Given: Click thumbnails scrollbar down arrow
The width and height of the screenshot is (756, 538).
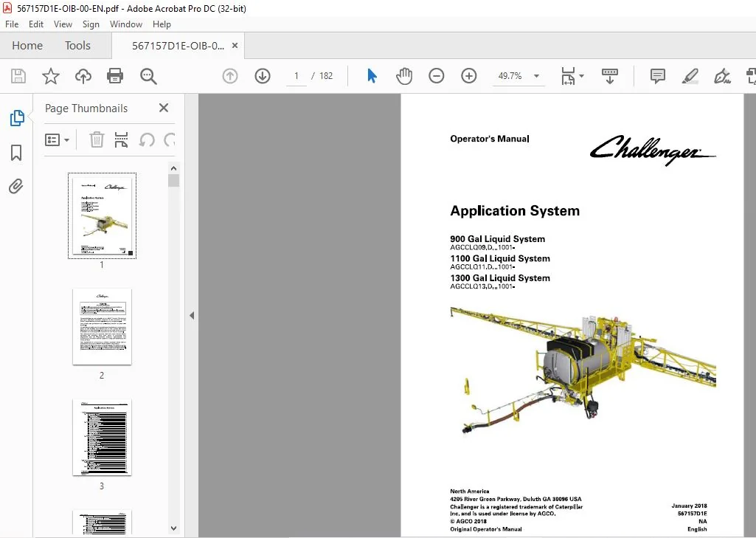Looking at the screenshot, I should coord(173,528).
